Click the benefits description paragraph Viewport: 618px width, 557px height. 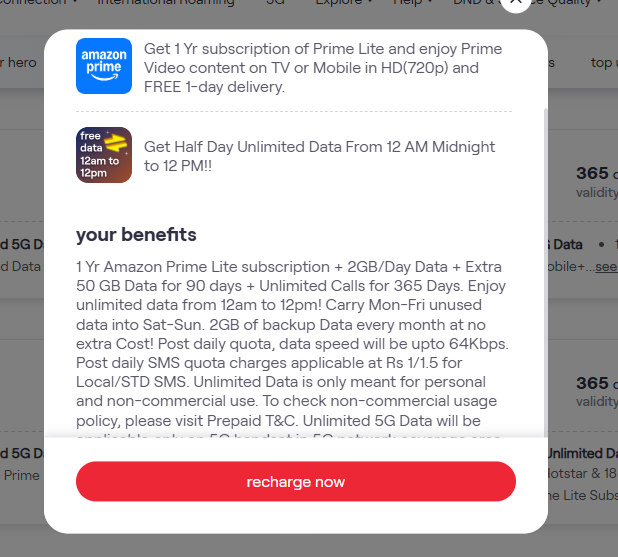[x=292, y=344]
